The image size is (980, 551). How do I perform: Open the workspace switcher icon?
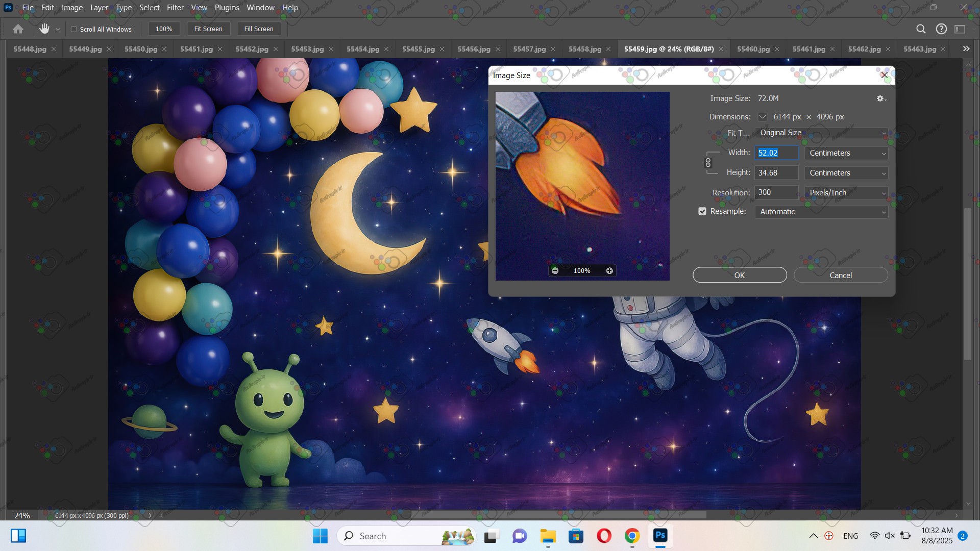pyautogui.click(x=960, y=29)
